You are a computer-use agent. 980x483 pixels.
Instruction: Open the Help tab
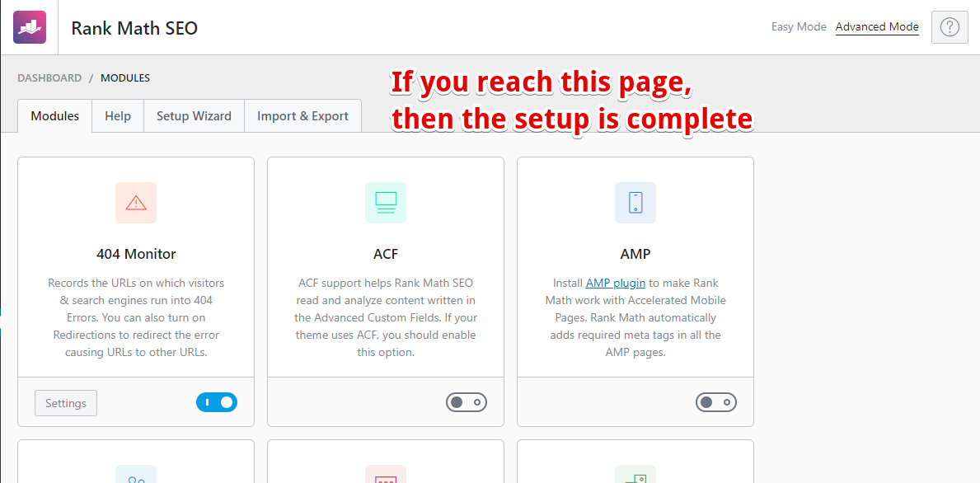(x=118, y=116)
